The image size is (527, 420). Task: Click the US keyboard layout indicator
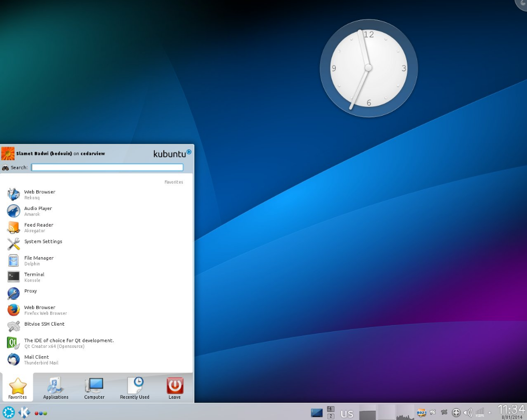pos(347,414)
